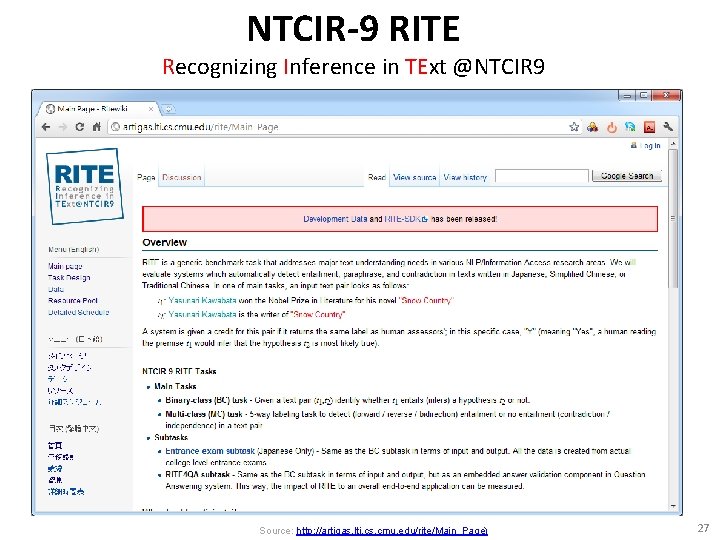Click the vertical scrollbar thumb
Image resolution: width=720 pixels, height=540 pixels.
(x=674, y=218)
